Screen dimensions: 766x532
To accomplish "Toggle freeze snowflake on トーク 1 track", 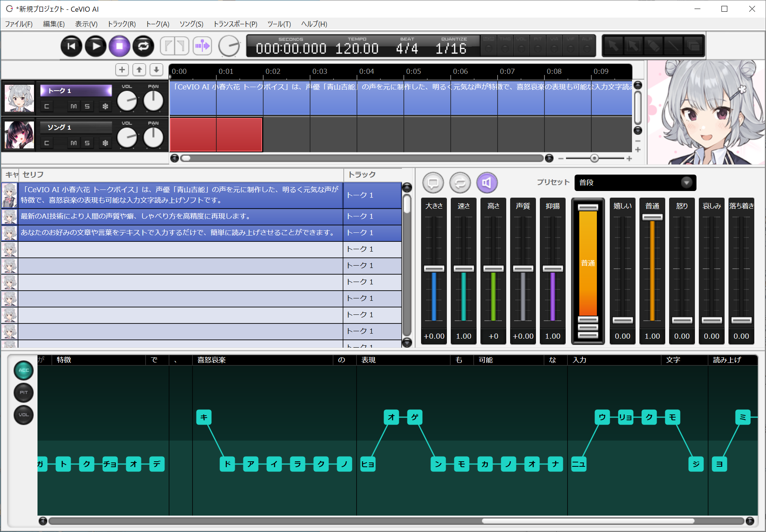I will click(x=105, y=106).
